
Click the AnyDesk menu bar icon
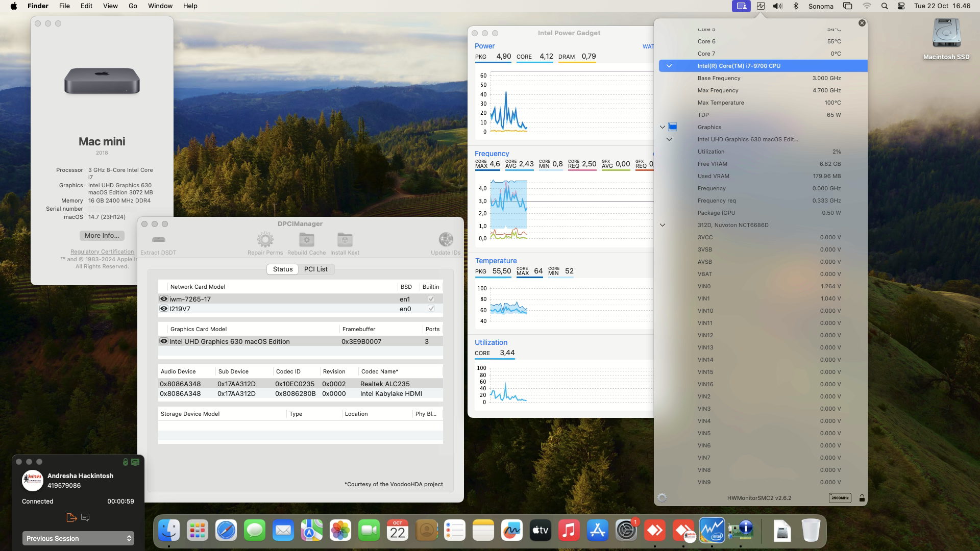(x=741, y=6)
